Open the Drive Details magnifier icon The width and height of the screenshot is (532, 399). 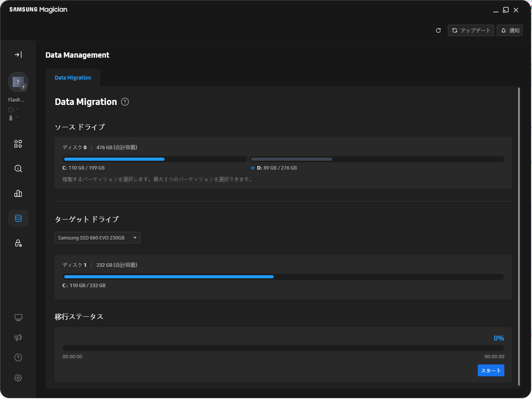click(18, 168)
